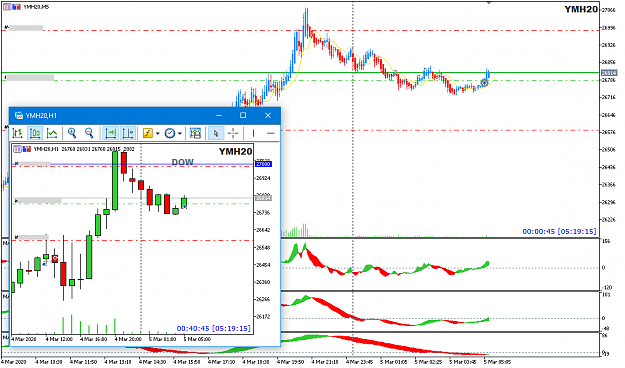Click the blue 27000 price level tag
Screen dimensions: 625x368
coord(263,164)
